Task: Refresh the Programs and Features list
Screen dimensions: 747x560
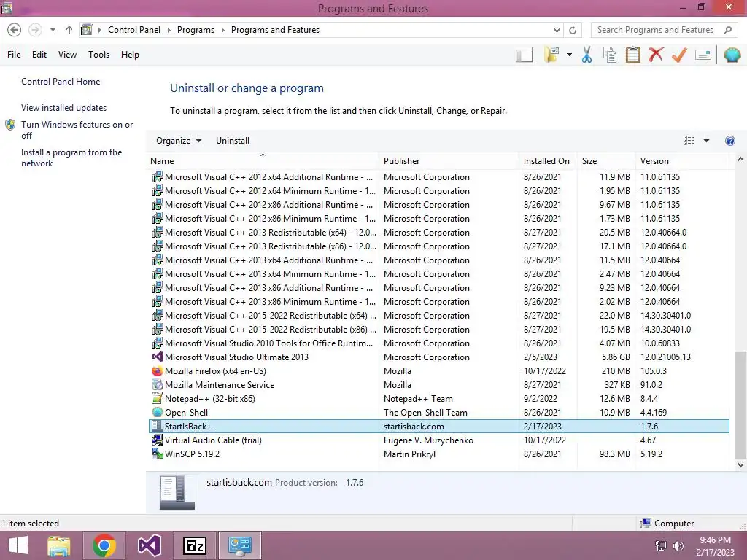Action: (573, 30)
